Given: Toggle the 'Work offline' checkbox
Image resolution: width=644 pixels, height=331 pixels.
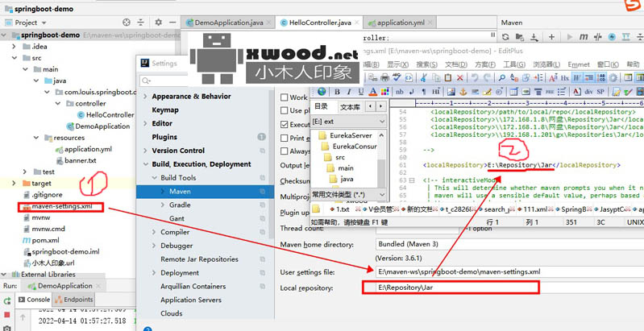Looking at the screenshot, I should pyautogui.click(x=284, y=97).
